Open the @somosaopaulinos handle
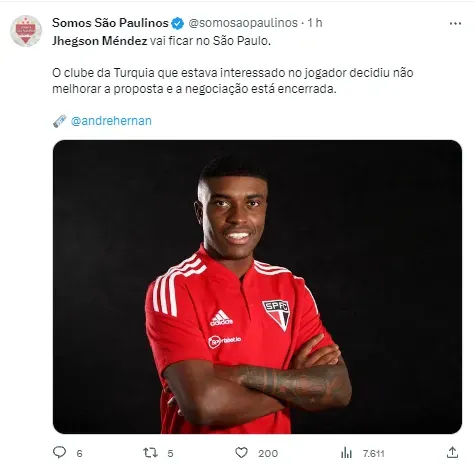 click(243, 23)
